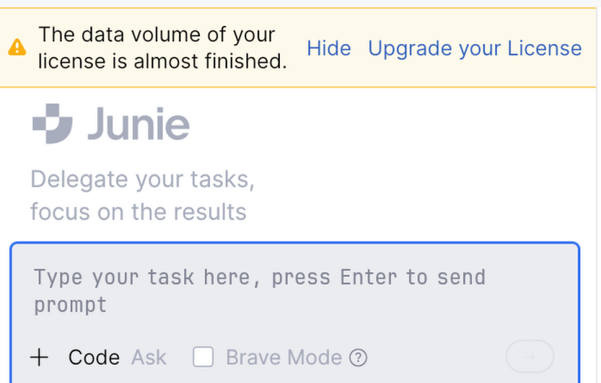601x383 pixels.
Task: Click the plus icon to add context
Action: coord(39,357)
